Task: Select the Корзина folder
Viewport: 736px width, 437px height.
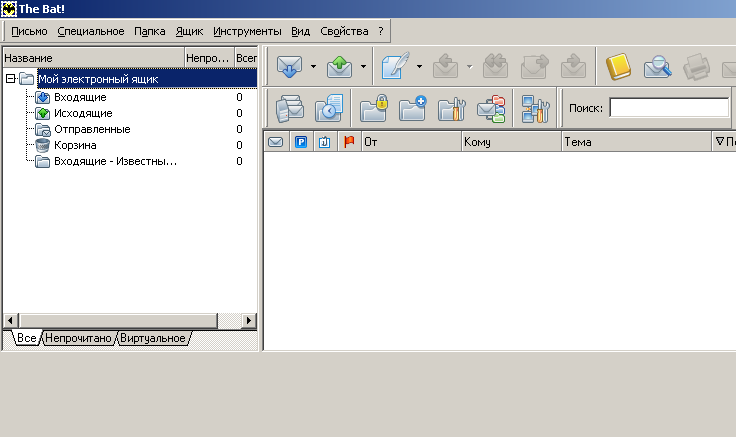Action: coord(75,145)
